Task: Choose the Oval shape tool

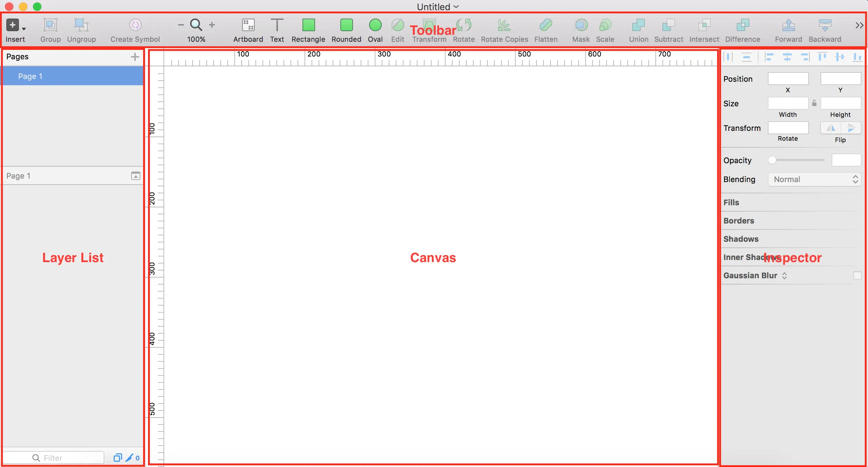Action: pos(375,26)
